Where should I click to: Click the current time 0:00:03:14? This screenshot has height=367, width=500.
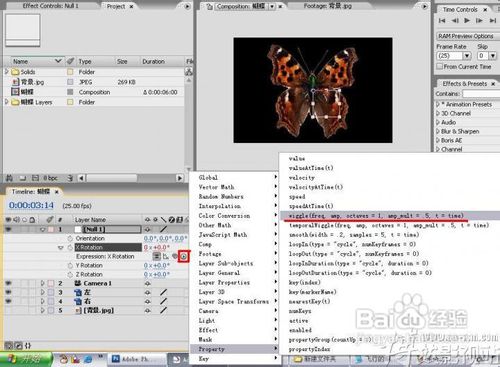point(31,205)
